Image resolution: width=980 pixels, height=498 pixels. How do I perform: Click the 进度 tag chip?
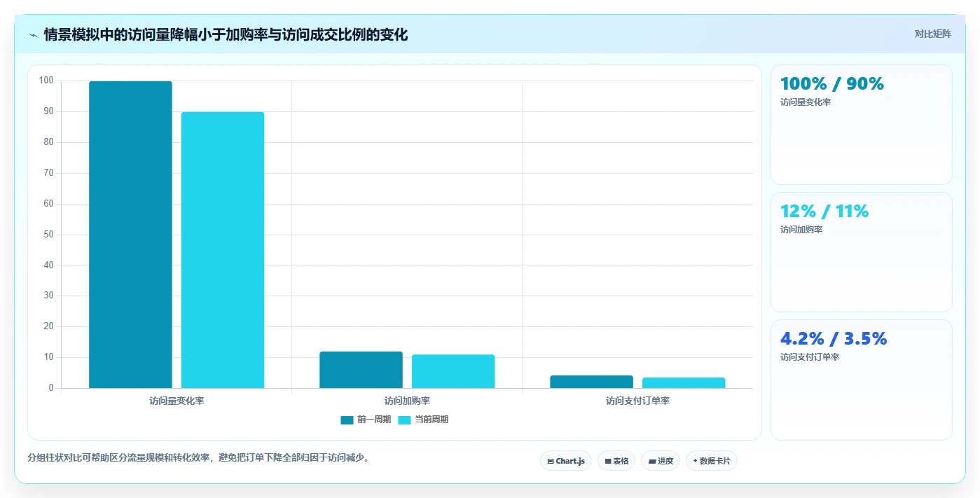point(661,461)
